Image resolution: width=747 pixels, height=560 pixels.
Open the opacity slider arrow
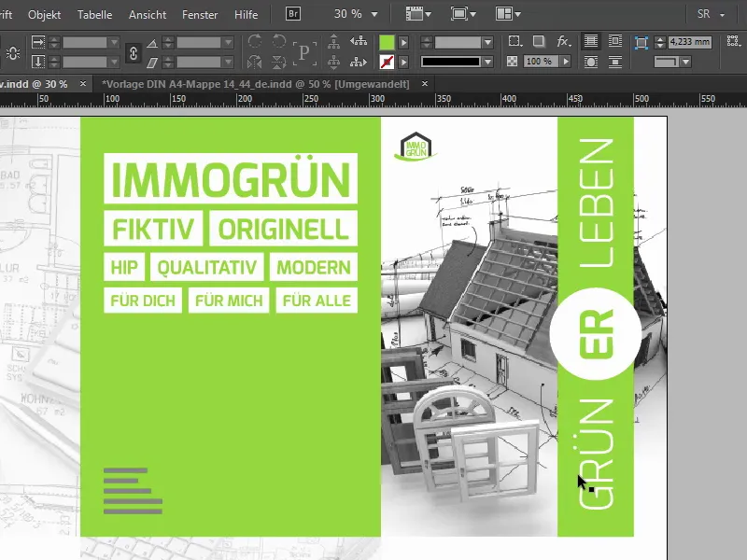(566, 62)
